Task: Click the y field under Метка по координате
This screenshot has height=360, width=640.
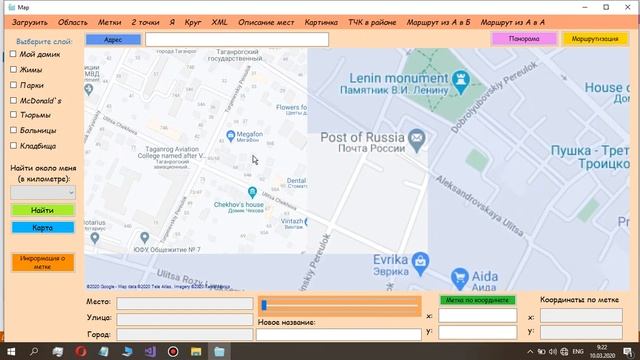Action: point(478,332)
